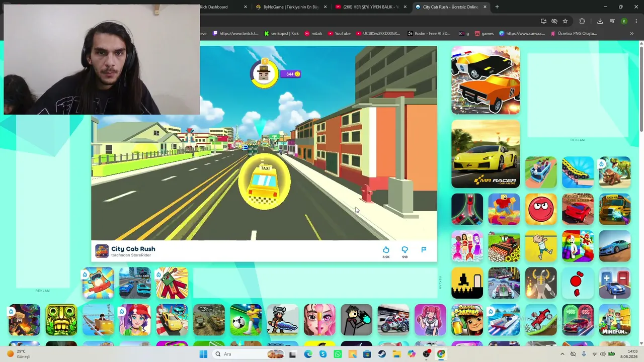
Task: Dislike the game with thumbs down icon
Action: tap(405, 250)
